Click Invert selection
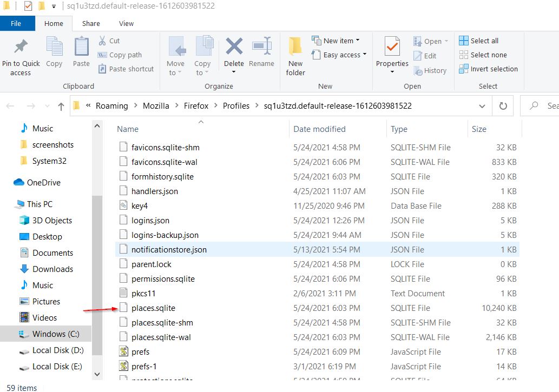 pos(489,69)
